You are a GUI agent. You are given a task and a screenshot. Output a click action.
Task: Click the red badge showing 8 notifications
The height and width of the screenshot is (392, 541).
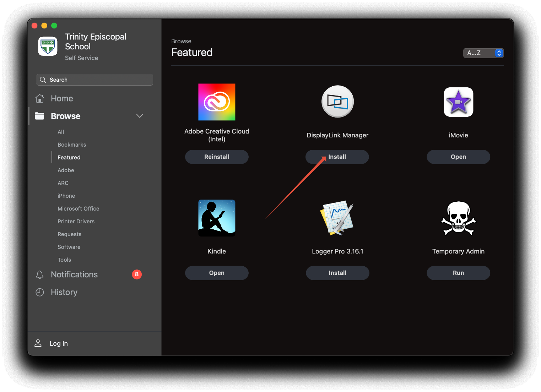coord(137,274)
